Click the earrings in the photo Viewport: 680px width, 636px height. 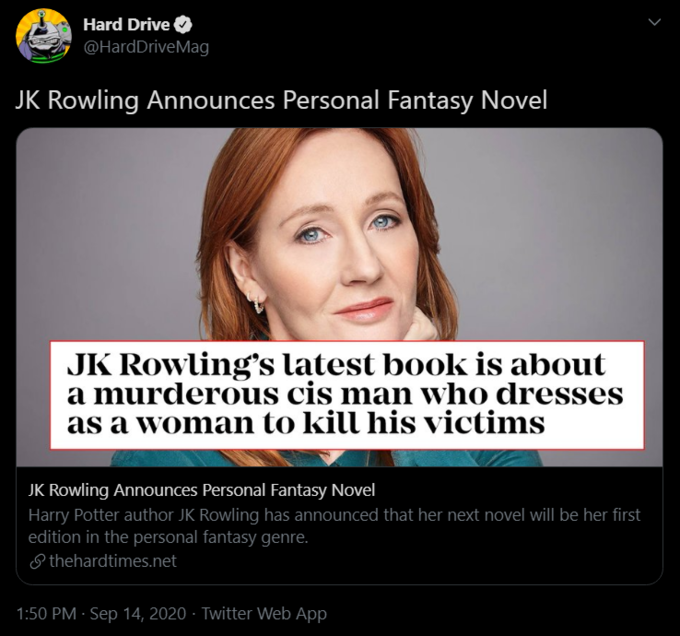point(257,302)
